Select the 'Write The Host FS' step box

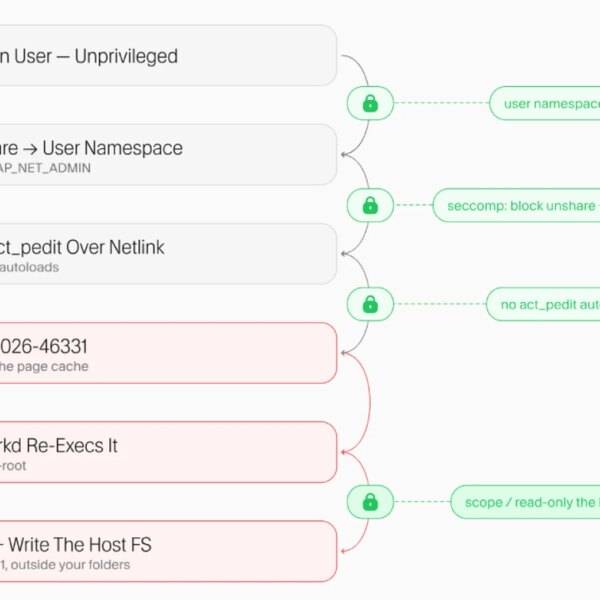(x=168, y=551)
